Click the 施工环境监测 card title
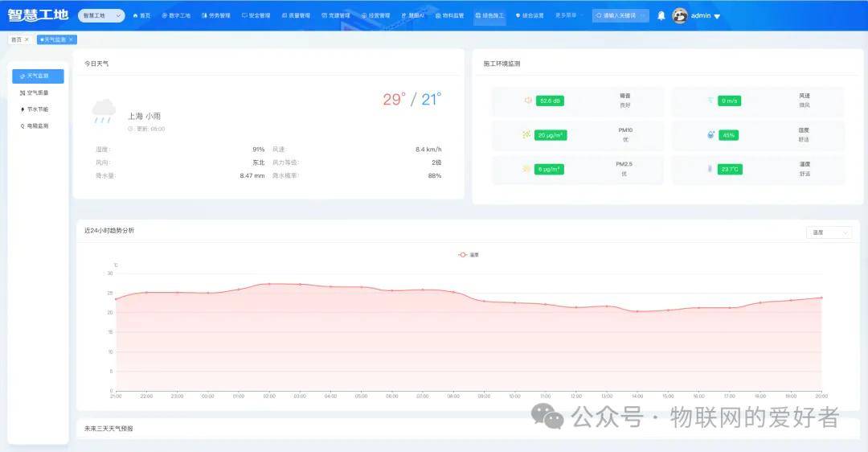 pos(502,64)
